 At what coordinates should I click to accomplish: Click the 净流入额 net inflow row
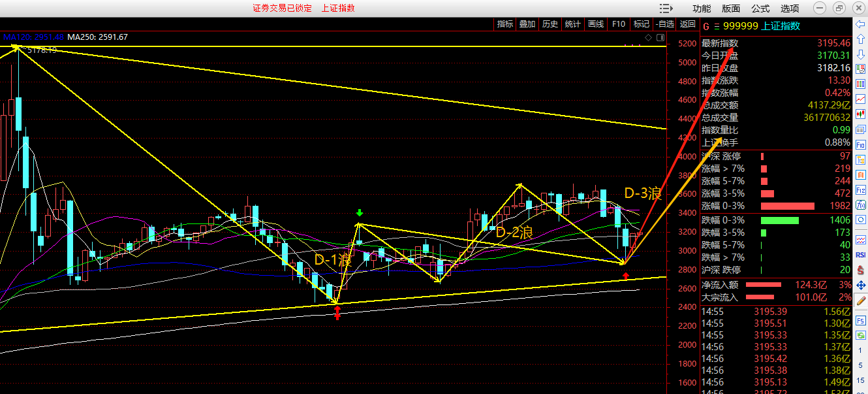click(x=777, y=285)
